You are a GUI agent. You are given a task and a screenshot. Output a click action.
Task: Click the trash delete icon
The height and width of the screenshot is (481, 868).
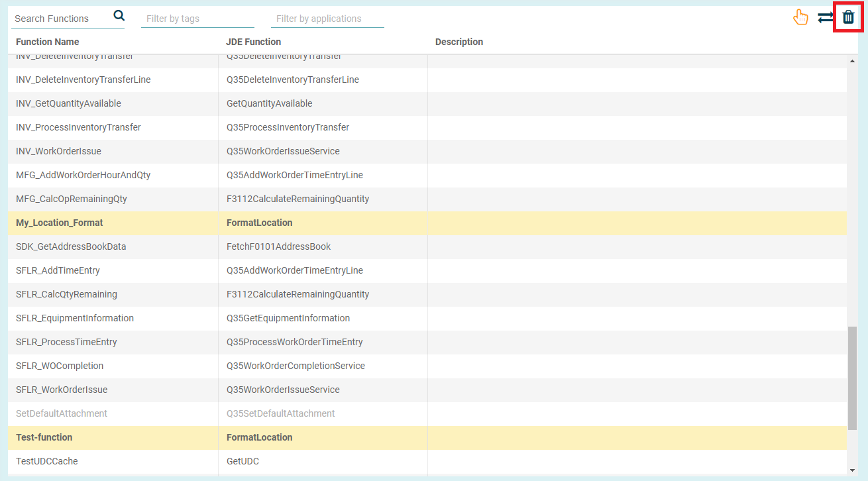[848, 18]
